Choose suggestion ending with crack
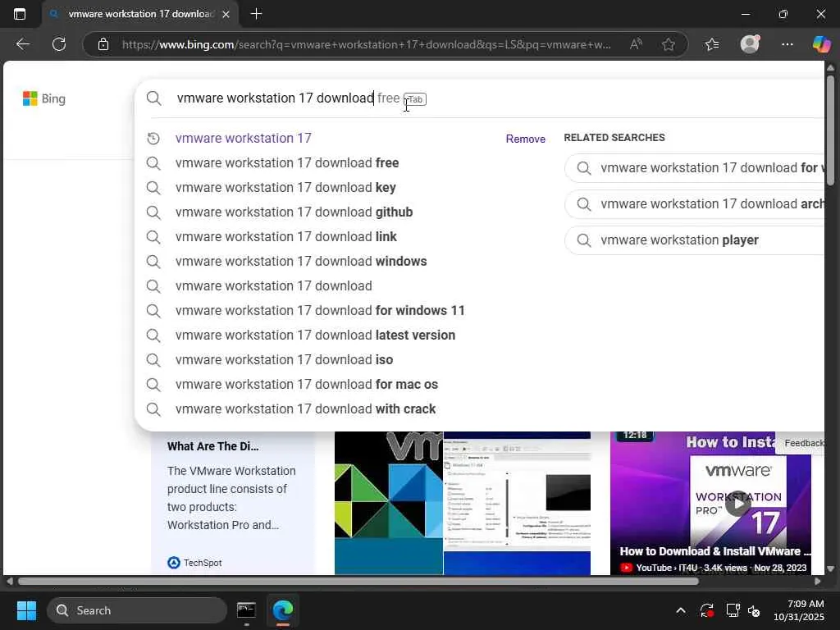Screen dimensions: 840x630 pyautogui.click(x=305, y=409)
